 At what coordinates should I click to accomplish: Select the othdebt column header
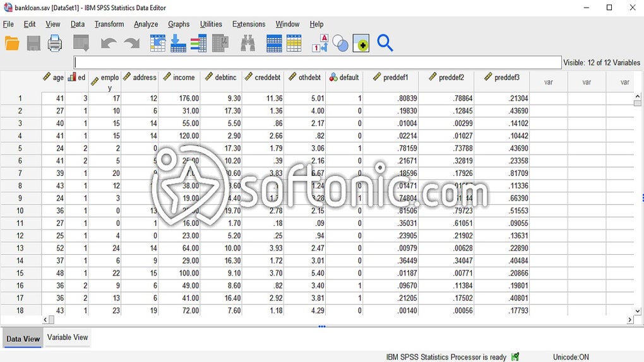(305, 82)
